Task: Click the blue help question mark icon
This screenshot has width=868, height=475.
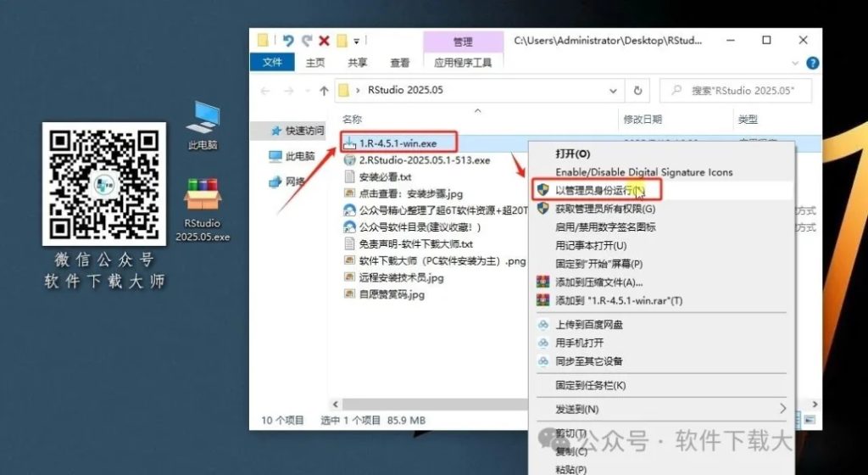Action: tap(812, 63)
